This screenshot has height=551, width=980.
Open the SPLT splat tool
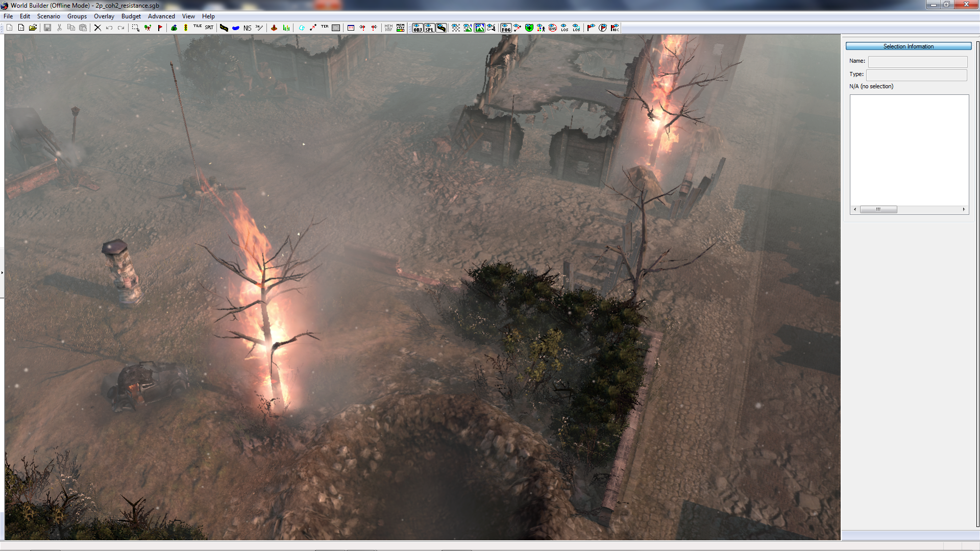(x=209, y=28)
